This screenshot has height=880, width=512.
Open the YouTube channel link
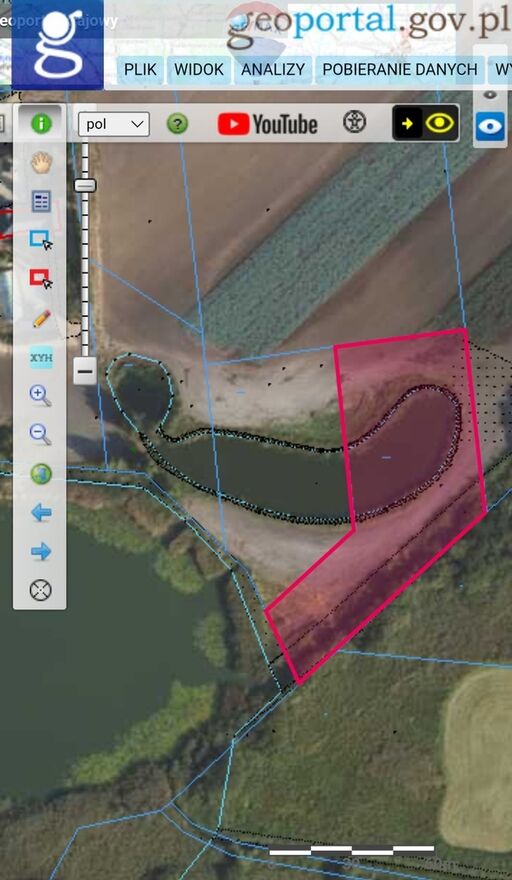pos(267,124)
